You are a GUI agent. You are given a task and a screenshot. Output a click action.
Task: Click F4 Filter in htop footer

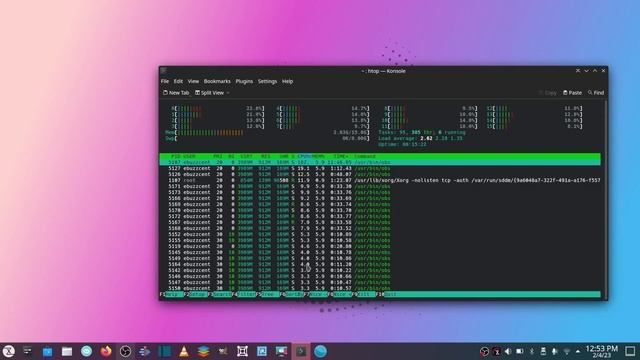[245, 294]
